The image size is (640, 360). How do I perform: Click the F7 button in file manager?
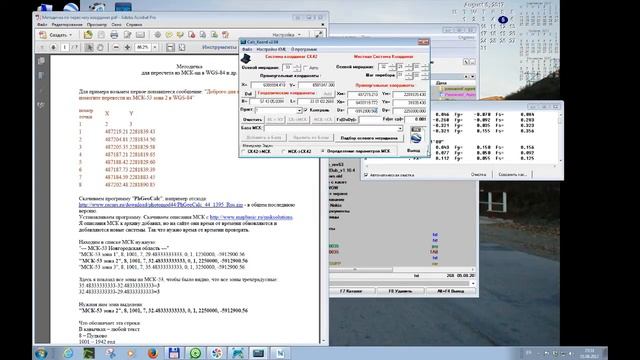point(351,291)
